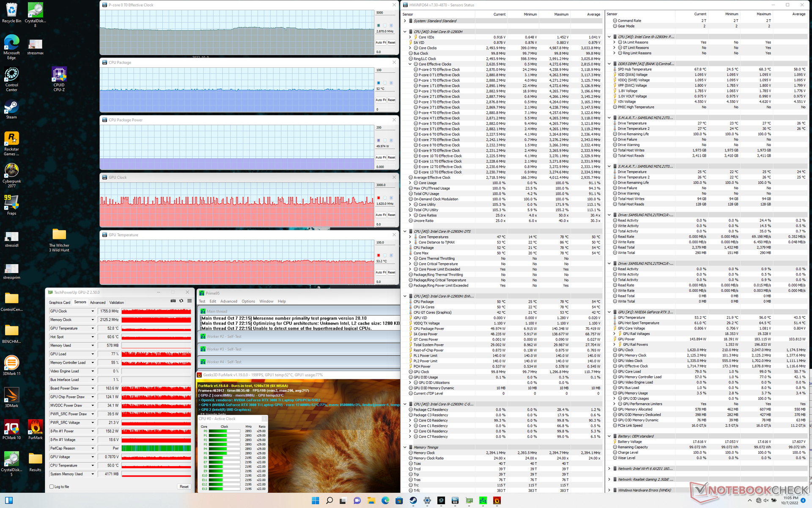Open the stressmax desktop file

36,47
